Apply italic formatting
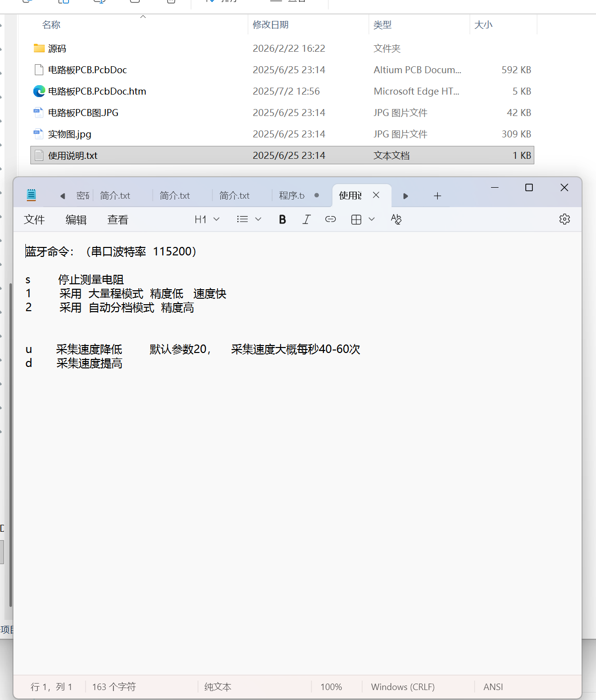This screenshot has height=700, width=596. (306, 220)
